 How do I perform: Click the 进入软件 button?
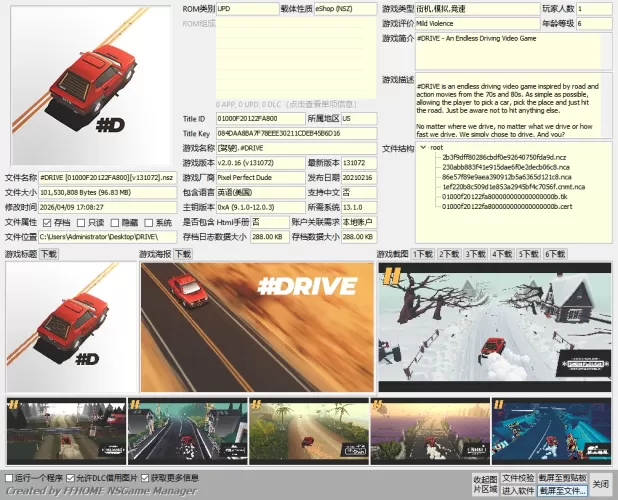(518, 491)
